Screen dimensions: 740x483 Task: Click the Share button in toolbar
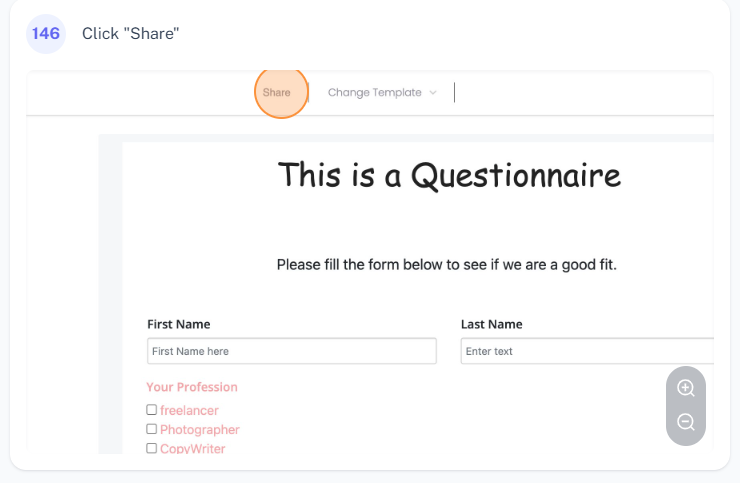(x=277, y=93)
